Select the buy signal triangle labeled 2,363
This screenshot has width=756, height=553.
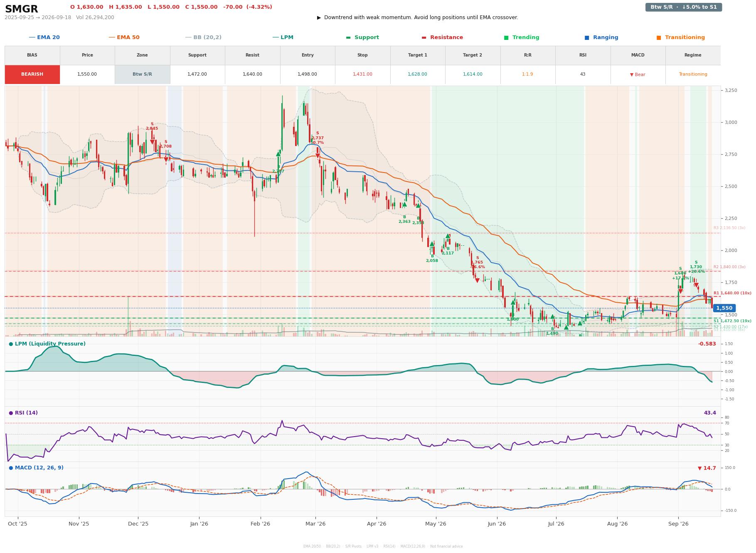click(x=404, y=205)
